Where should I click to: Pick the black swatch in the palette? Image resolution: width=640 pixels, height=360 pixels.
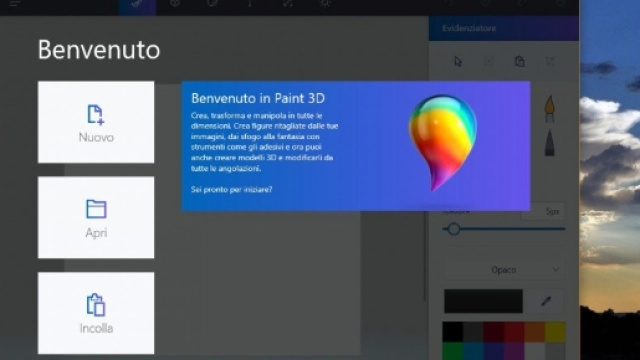[x=453, y=332]
